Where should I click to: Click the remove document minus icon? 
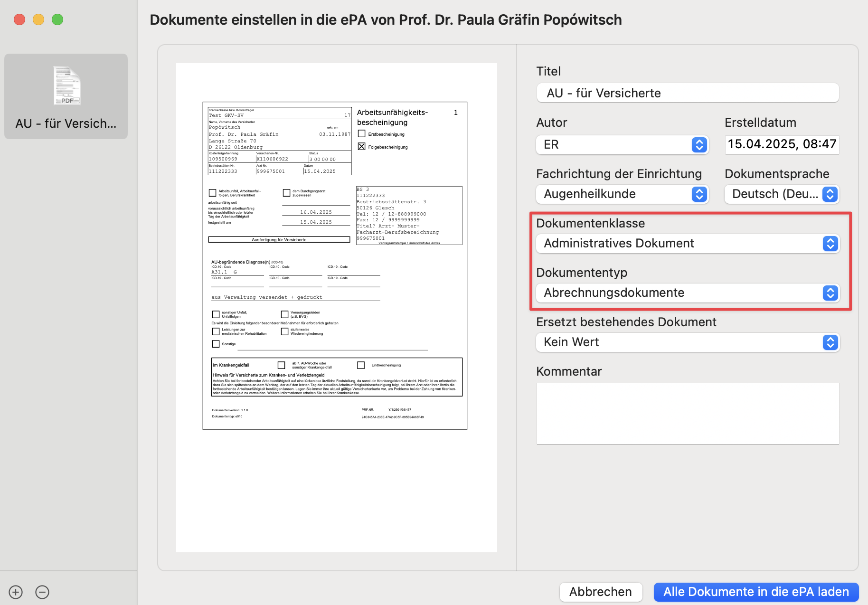pyautogui.click(x=42, y=592)
